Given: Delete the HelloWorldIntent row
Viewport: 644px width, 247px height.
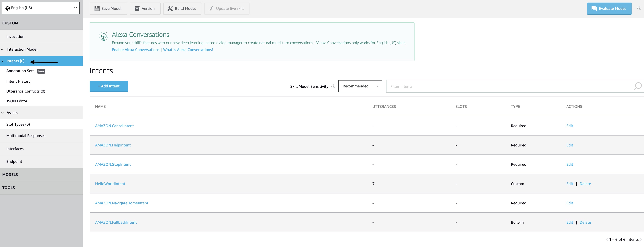Looking at the screenshot, I should [x=585, y=184].
